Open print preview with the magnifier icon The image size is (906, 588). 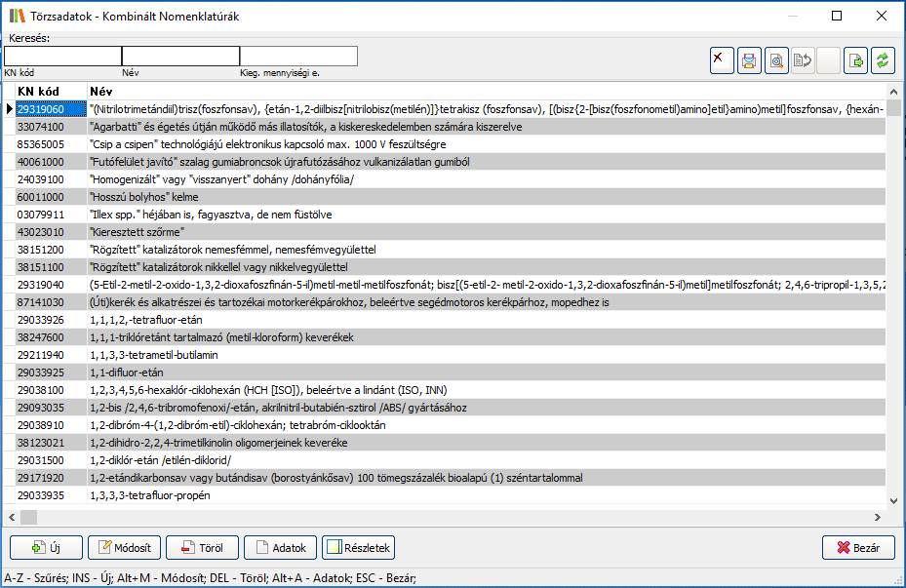tap(776, 60)
